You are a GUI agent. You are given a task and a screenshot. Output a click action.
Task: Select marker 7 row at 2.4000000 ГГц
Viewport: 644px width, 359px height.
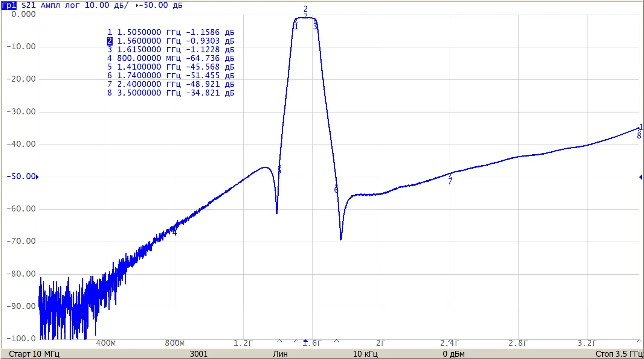click(x=171, y=84)
